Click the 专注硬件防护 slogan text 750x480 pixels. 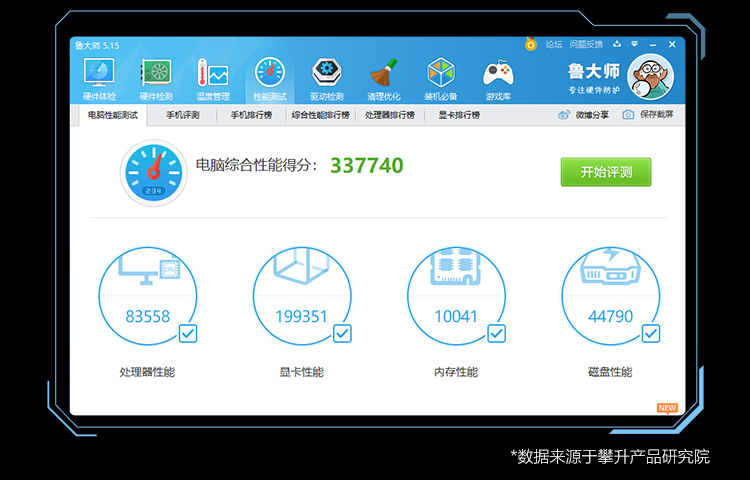tap(594, 90)
